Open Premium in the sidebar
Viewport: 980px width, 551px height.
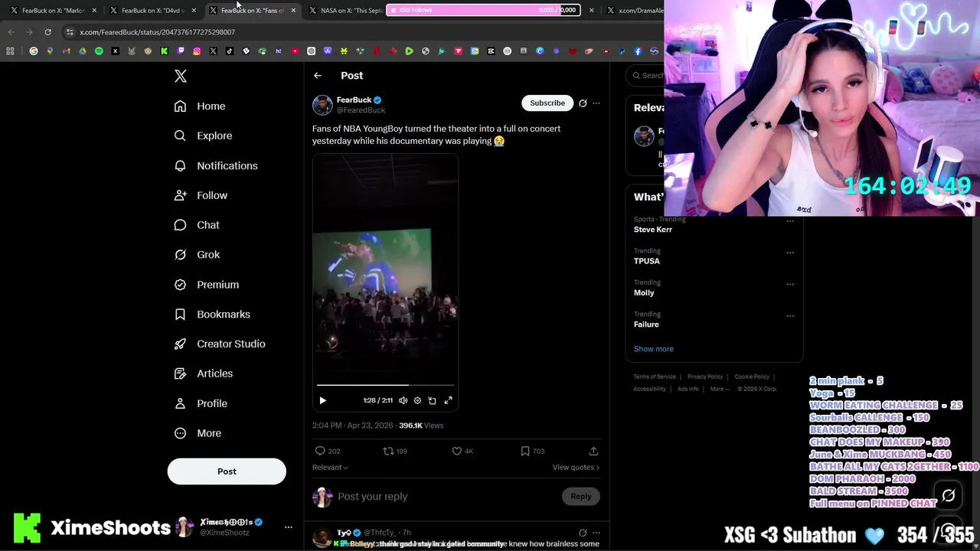[206, 285]
